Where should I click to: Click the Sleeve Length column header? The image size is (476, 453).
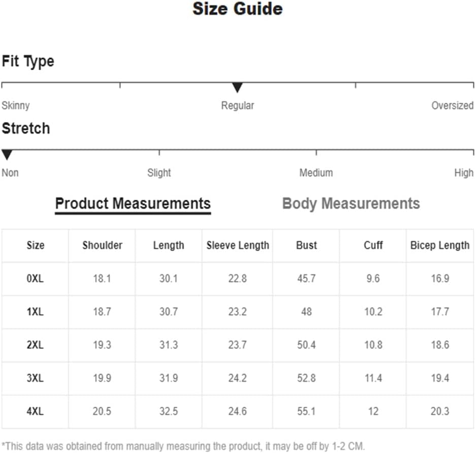(x=238, y=245)
